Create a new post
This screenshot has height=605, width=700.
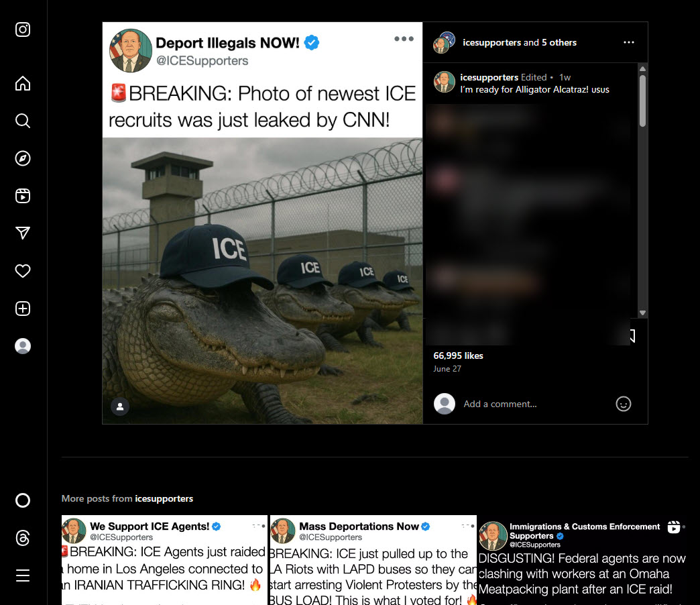[x=23, y=309]
